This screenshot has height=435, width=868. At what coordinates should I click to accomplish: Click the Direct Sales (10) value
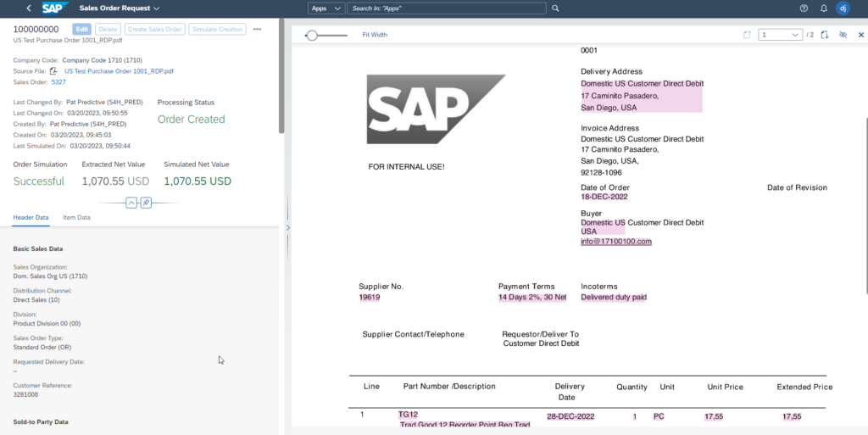[36, 299]
